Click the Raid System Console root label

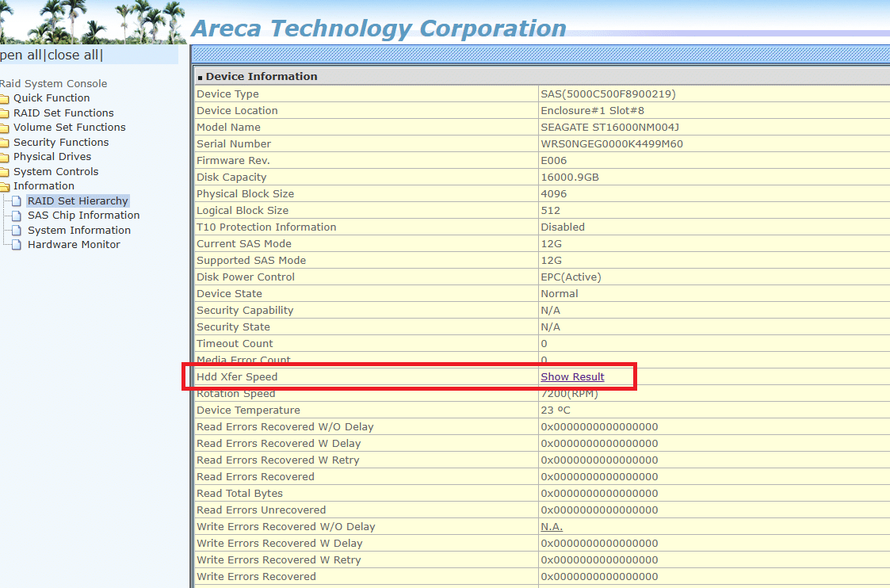[53, 84]
